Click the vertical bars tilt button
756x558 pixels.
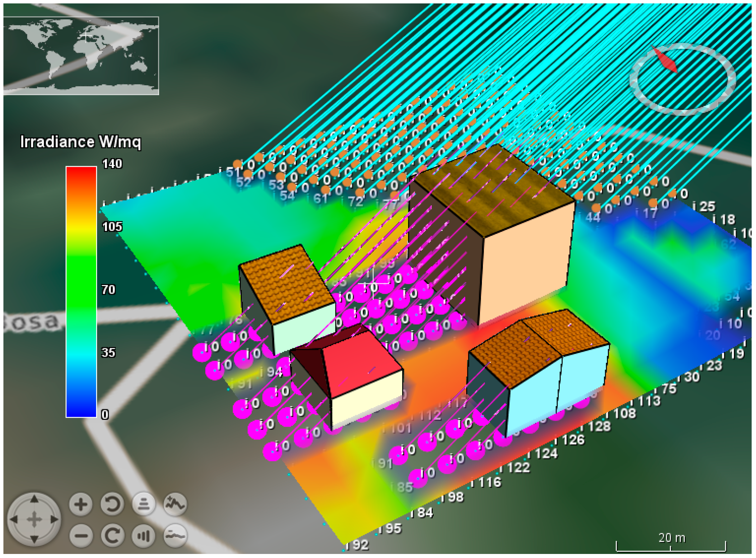coord(143,535)
